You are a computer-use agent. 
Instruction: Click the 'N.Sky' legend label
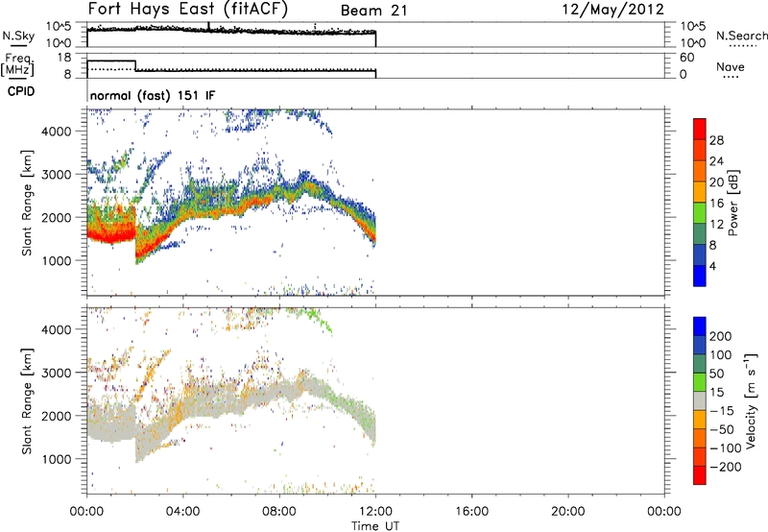click(18, 36)
